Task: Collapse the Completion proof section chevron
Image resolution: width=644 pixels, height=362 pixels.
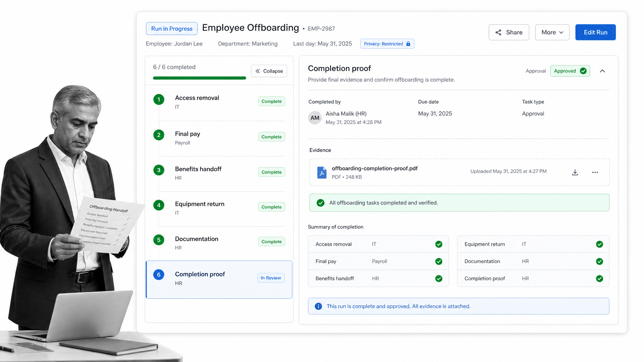Action: point(602,71)
